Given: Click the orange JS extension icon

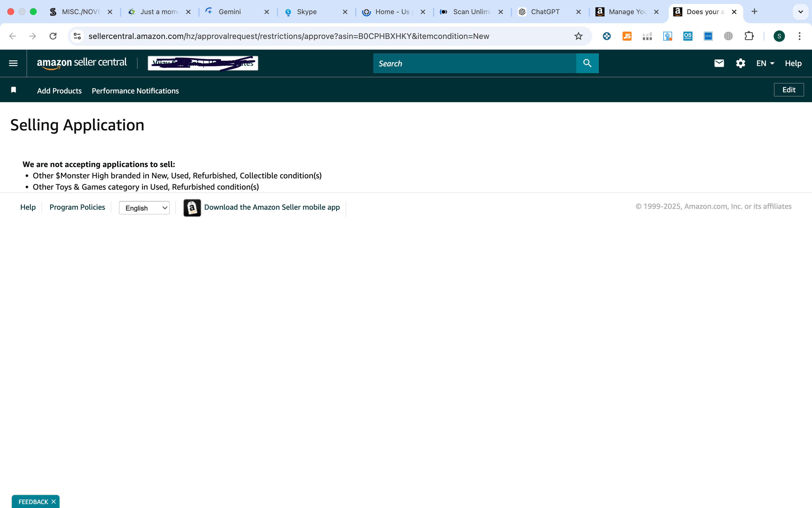Looking at the screenshot, I should pos(627,36).
